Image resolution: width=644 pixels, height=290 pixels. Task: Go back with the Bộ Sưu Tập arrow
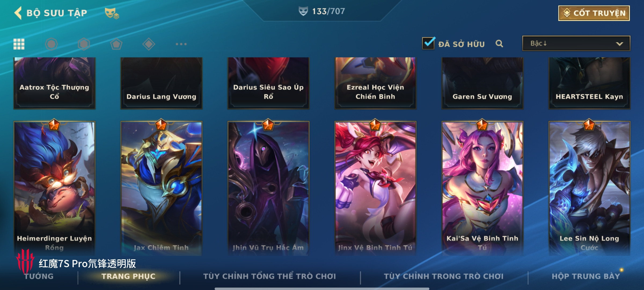[x=18, y=13]
